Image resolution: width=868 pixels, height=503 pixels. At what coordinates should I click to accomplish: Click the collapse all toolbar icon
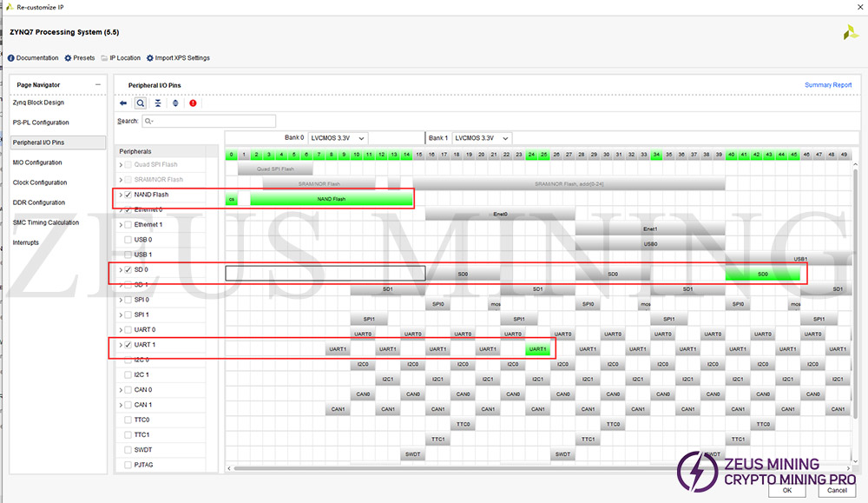(x=158, y=103)
